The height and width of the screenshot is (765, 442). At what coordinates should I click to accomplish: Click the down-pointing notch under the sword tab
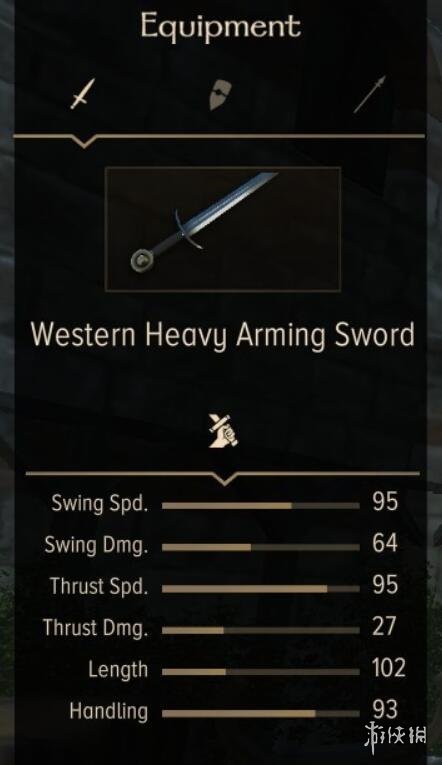click(83, 141)
